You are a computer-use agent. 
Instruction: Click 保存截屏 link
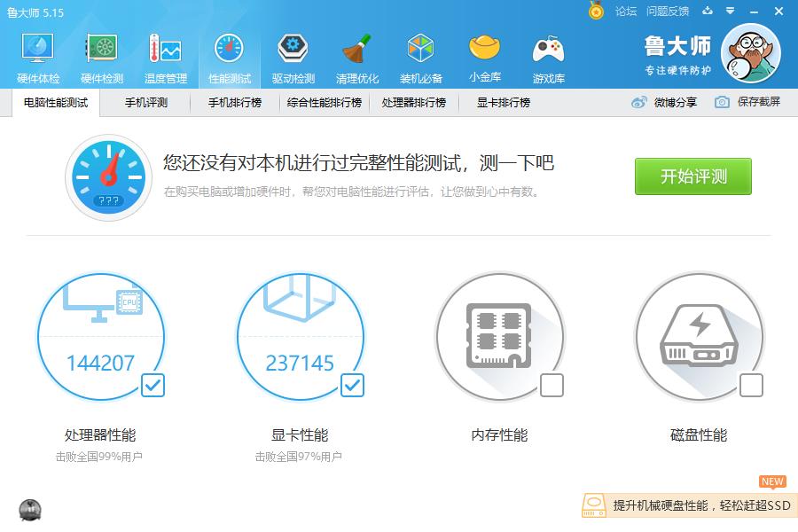[x=759, y=102]
